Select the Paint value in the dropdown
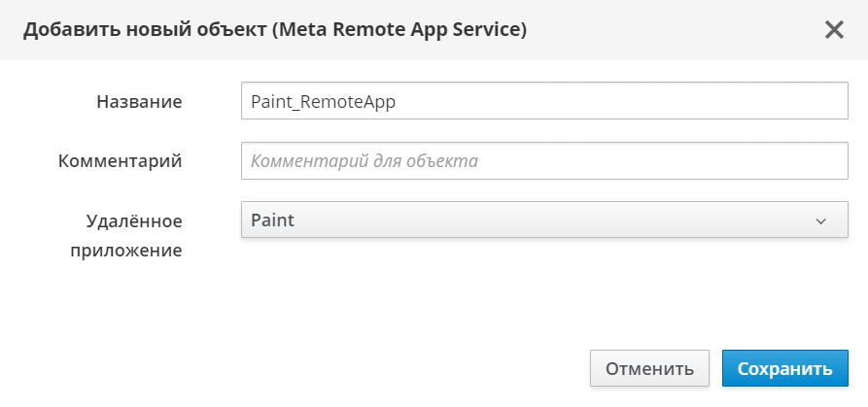The width and height of the screenshot is (868, 407). [273, 220]
